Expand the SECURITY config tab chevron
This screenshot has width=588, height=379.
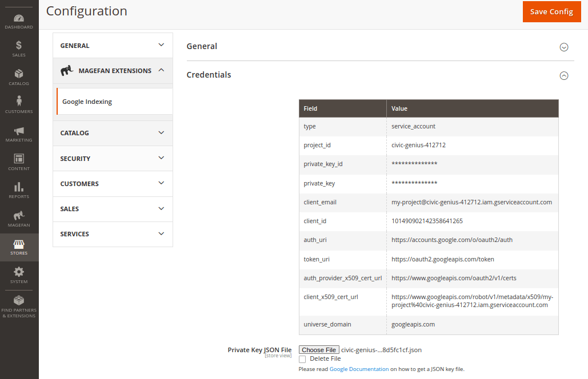[x=161, y=158]
